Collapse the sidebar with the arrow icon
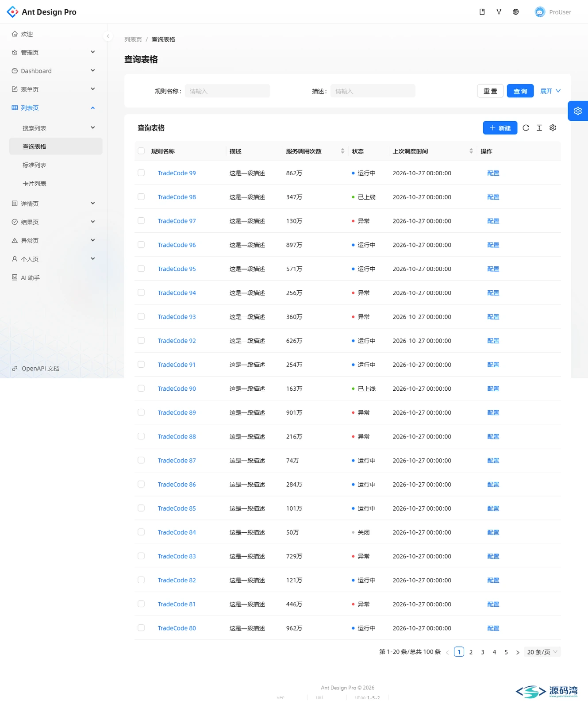588x708 pixels. click(108, 36)
